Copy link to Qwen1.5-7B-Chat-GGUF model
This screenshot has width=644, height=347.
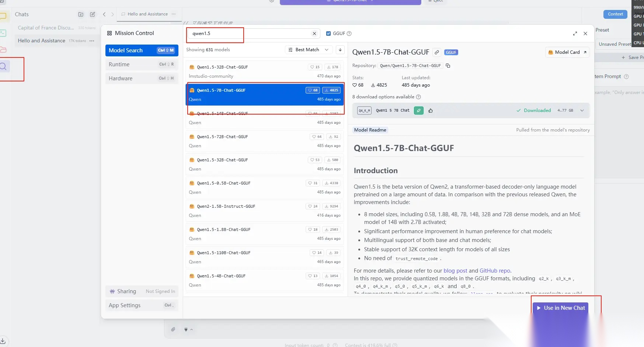pos(437,52)
